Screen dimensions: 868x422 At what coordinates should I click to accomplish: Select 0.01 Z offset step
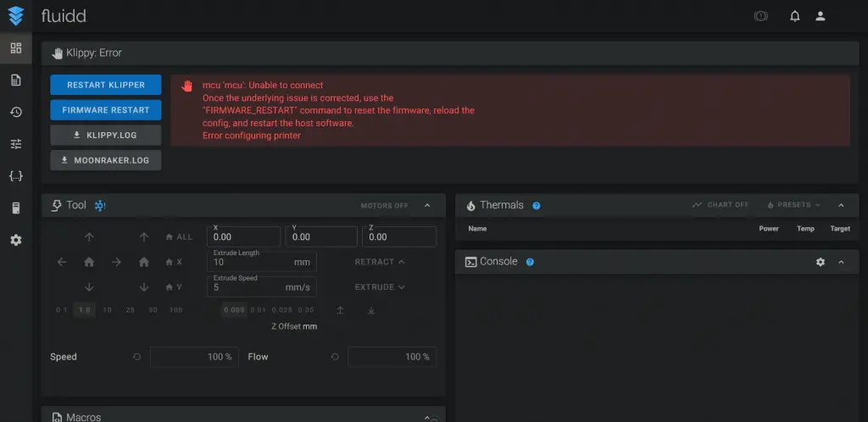click(x=258, y=310)
